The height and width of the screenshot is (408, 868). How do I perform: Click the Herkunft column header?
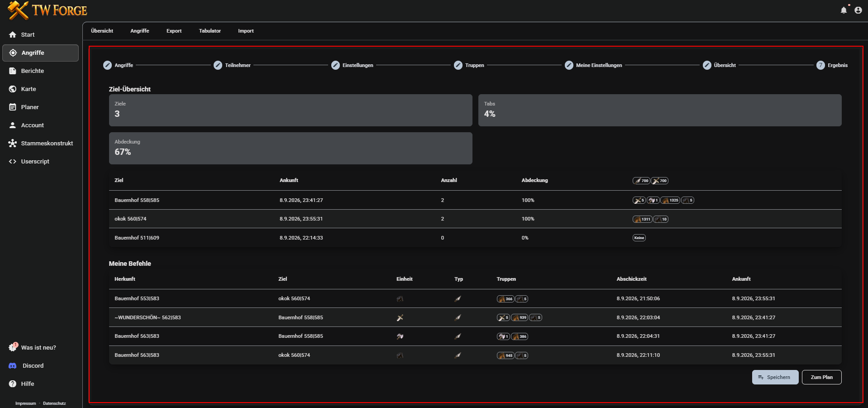tap(125, 279)
